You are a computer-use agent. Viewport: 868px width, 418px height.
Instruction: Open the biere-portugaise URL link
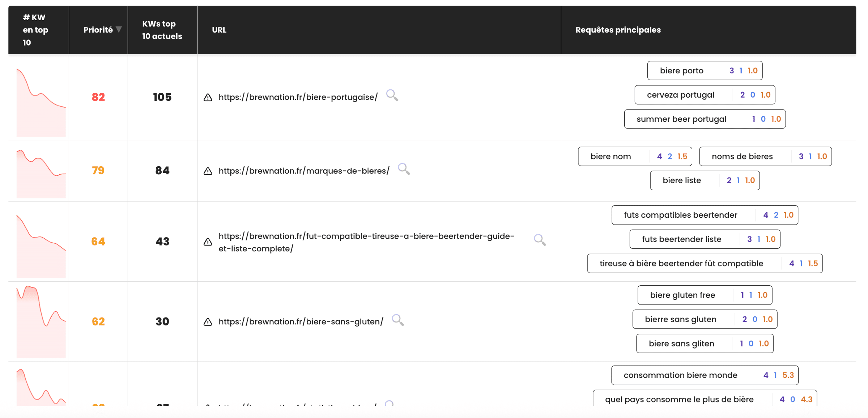pyautogui.click(x=298, y=97)
